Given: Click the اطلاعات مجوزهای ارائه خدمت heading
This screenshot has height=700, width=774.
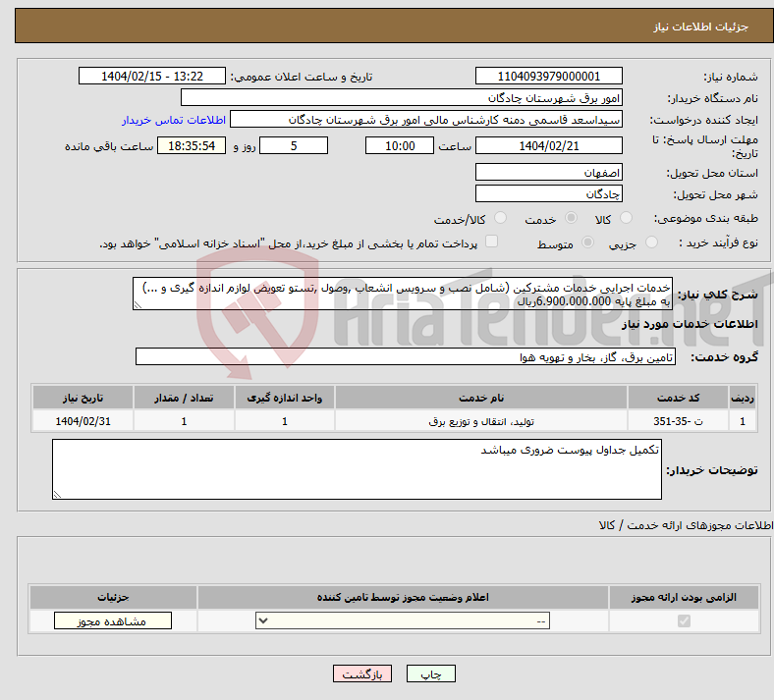Looking at the screenshot, I should [x=687, y=525].
